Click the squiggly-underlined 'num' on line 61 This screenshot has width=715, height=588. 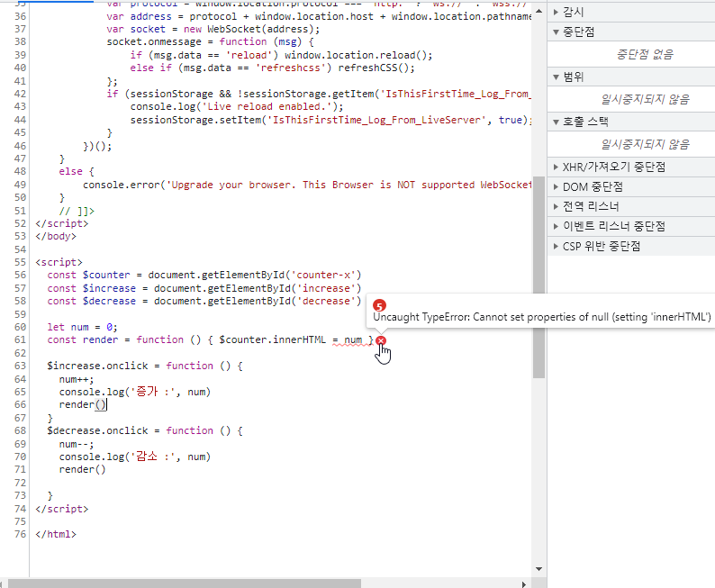pos(353,340)
